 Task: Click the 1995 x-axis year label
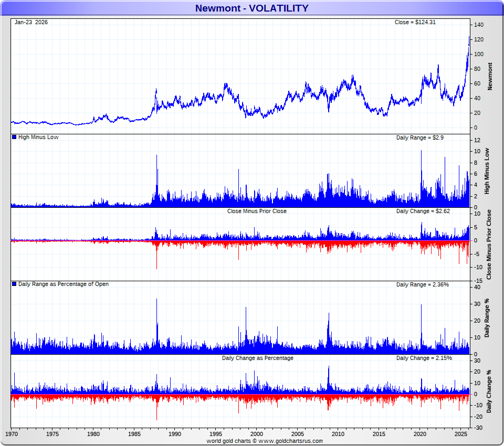pyautogui.click(x=216, y=434)
